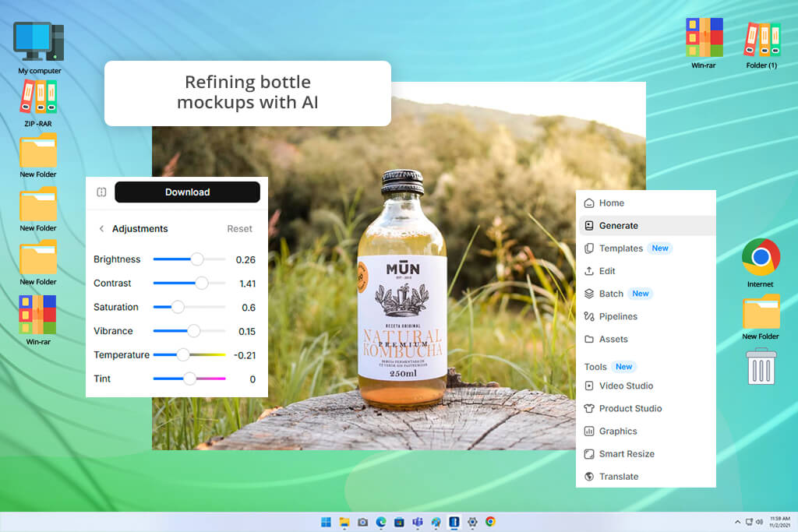The width and height of the screenshot is (798, 532).
Task: Open the Windows Start menu
Action: point(326,522)
